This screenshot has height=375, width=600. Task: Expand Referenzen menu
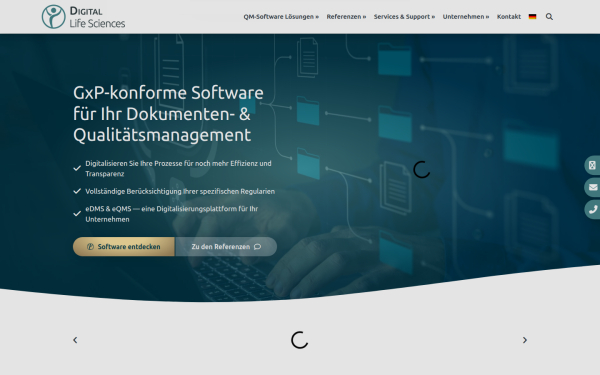[x=346, y=17]
